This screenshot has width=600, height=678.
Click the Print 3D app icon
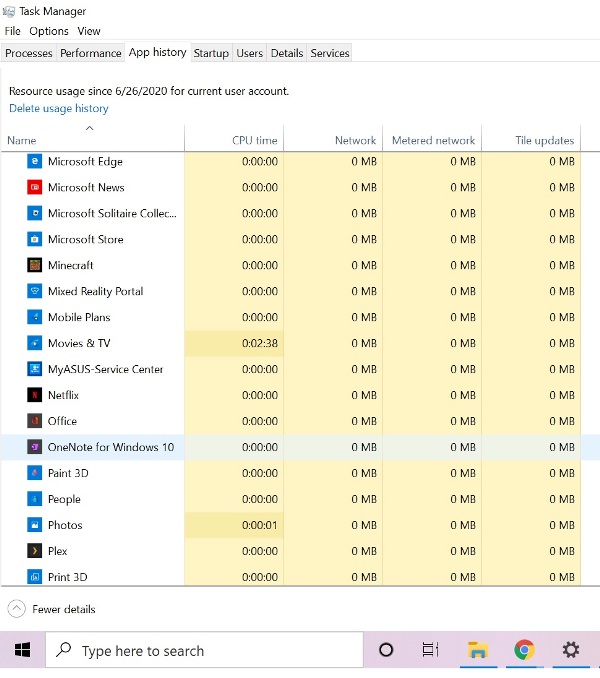pos(35,576)
